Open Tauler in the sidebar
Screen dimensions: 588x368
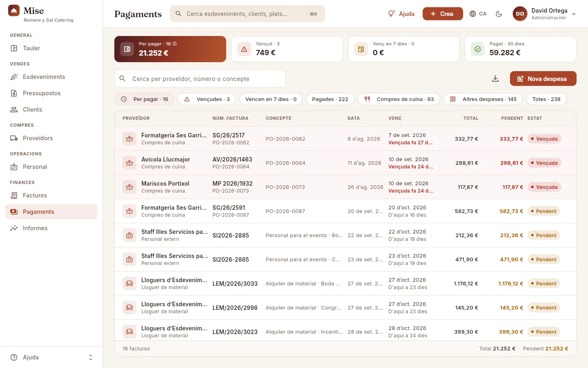(51, 48)
